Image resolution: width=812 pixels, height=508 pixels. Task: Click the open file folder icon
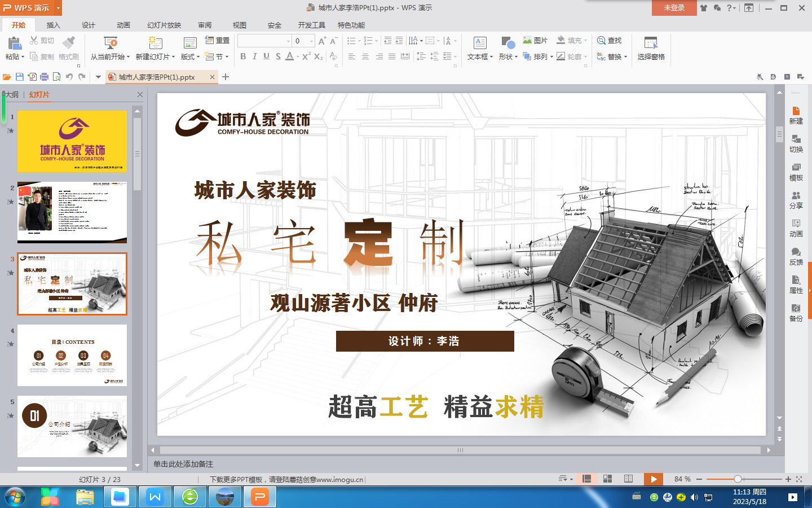tap(7, 77)
